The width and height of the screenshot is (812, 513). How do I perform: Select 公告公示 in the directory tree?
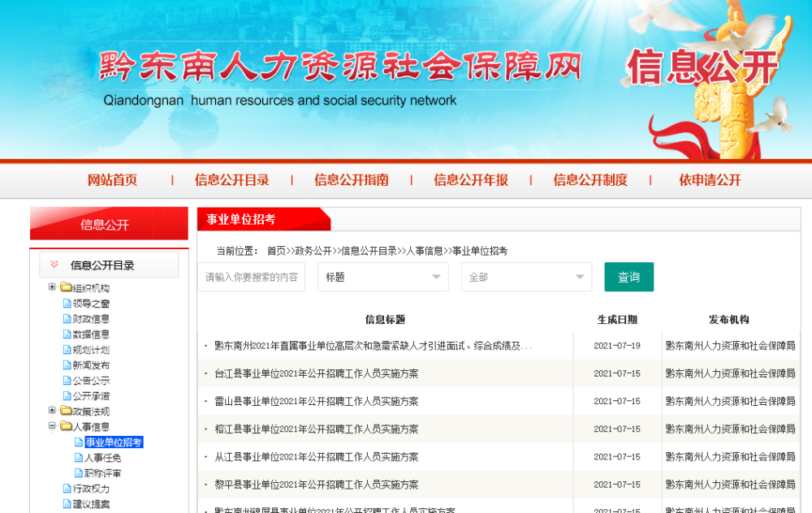pyautogui.click(x=91, y=381)
